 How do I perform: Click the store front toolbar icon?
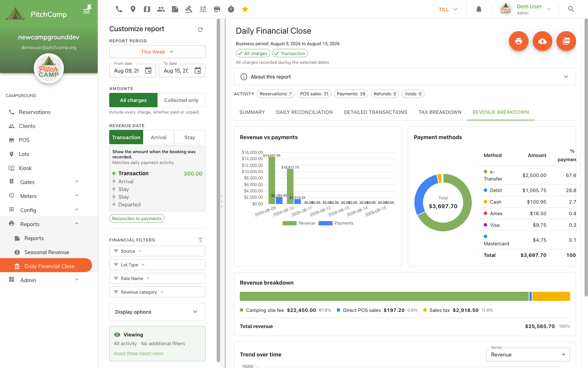[217, 9]
